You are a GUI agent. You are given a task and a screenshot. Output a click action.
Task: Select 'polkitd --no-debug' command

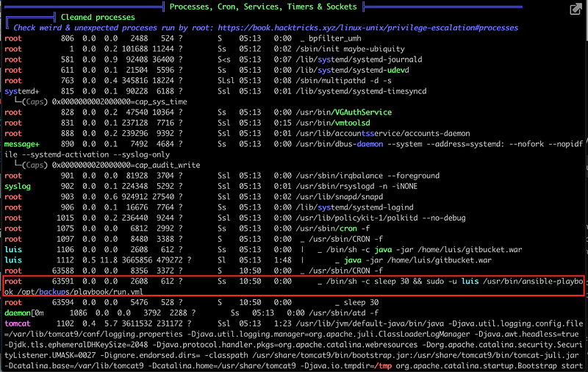(x=381, y=218)
